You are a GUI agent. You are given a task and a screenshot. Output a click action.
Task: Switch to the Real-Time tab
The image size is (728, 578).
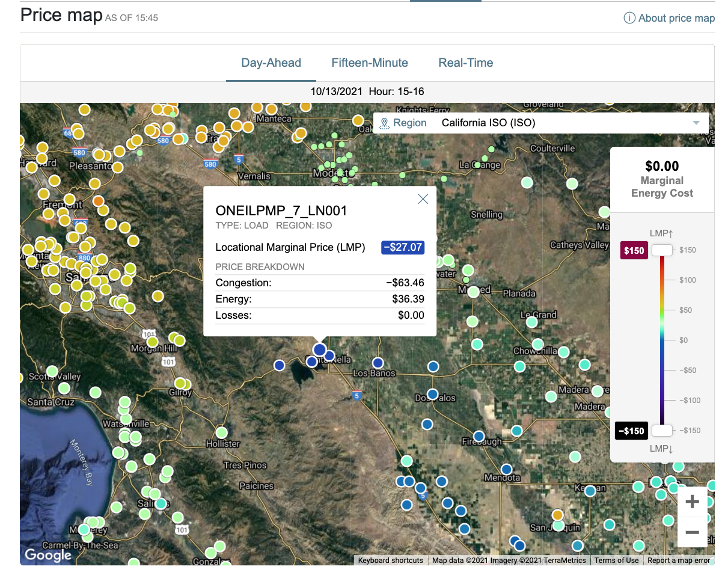(x=466, y=63)
